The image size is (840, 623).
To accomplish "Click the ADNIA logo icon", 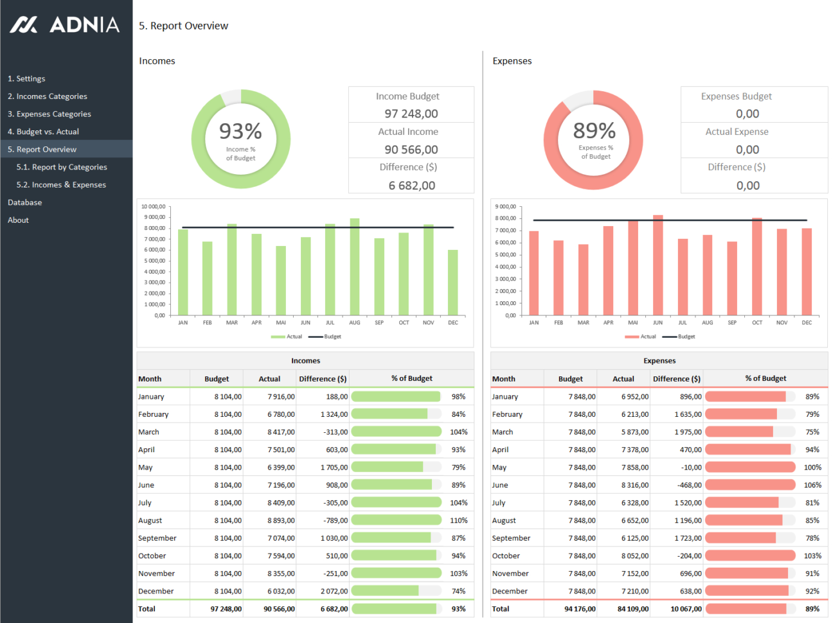I will click(x=24, y=26).
